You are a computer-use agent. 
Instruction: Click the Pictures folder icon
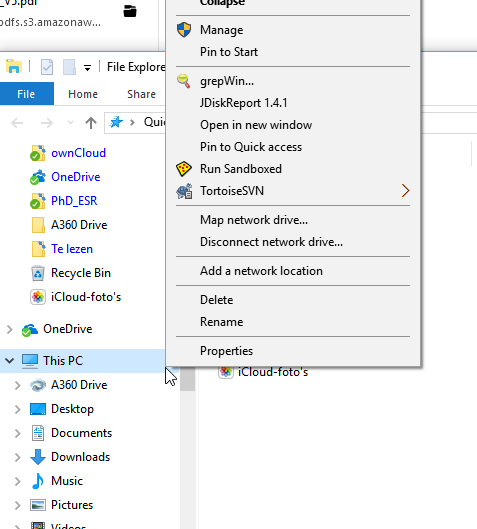point(38,505)
